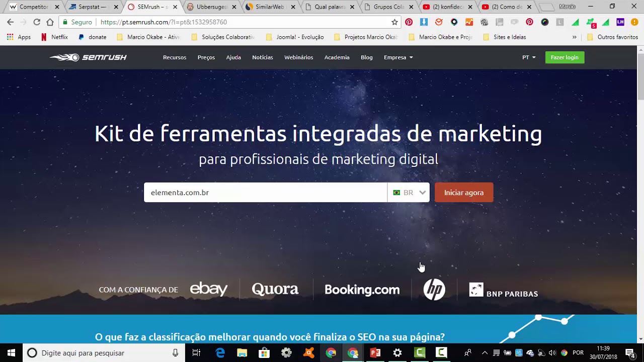The height and width of the screenshot is (362, 644).
Task: Click the HP logo
Action: pos(434,290)
